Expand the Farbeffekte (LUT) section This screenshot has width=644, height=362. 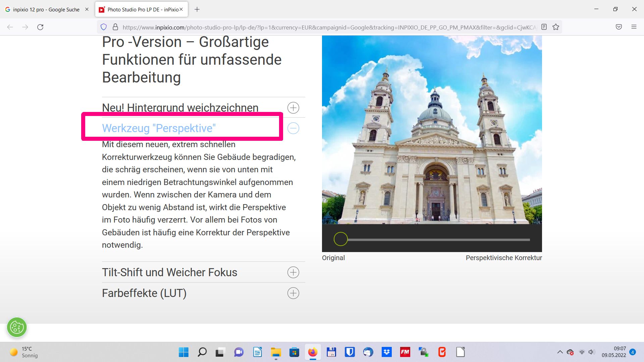[293, 293]
